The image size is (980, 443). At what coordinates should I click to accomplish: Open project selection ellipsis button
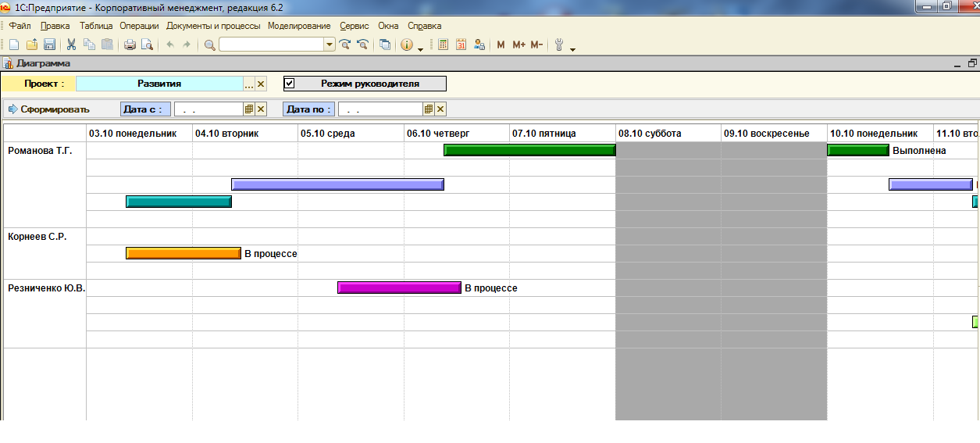(x=250, y=84)
